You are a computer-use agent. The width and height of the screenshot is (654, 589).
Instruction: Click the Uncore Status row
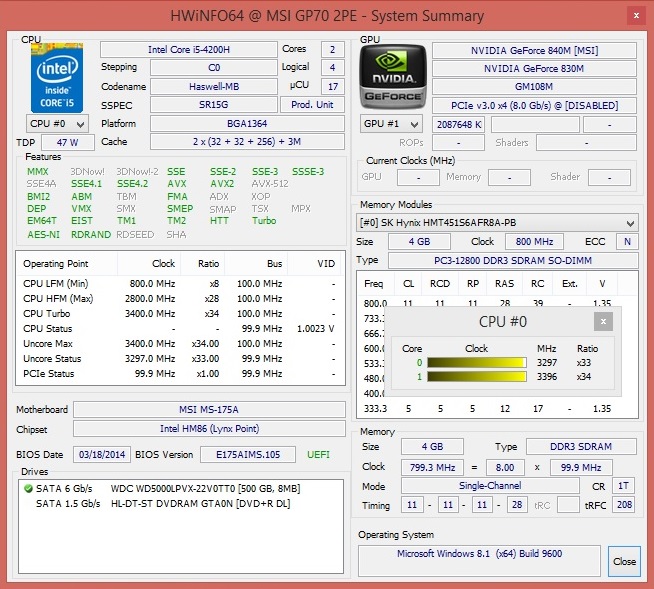[x=180, y=359]
